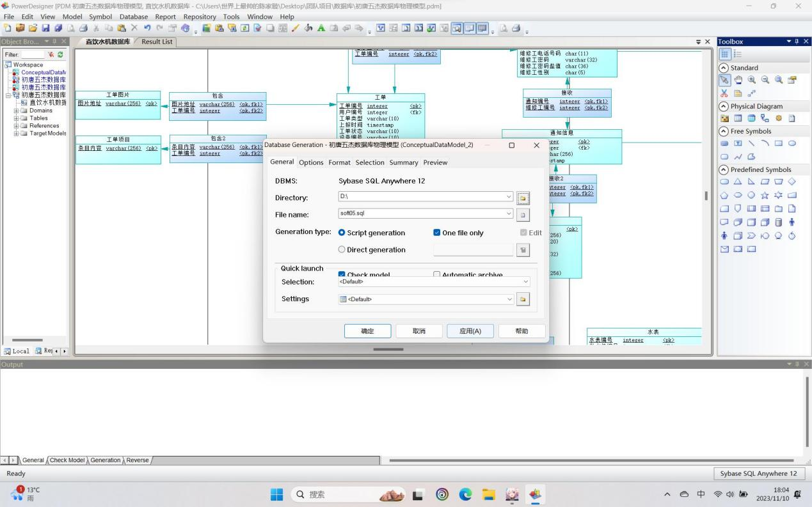This screenshot has width=812, height=507.
Task: Click the Save icon in the main toolbar
Action: coord(45,28)
